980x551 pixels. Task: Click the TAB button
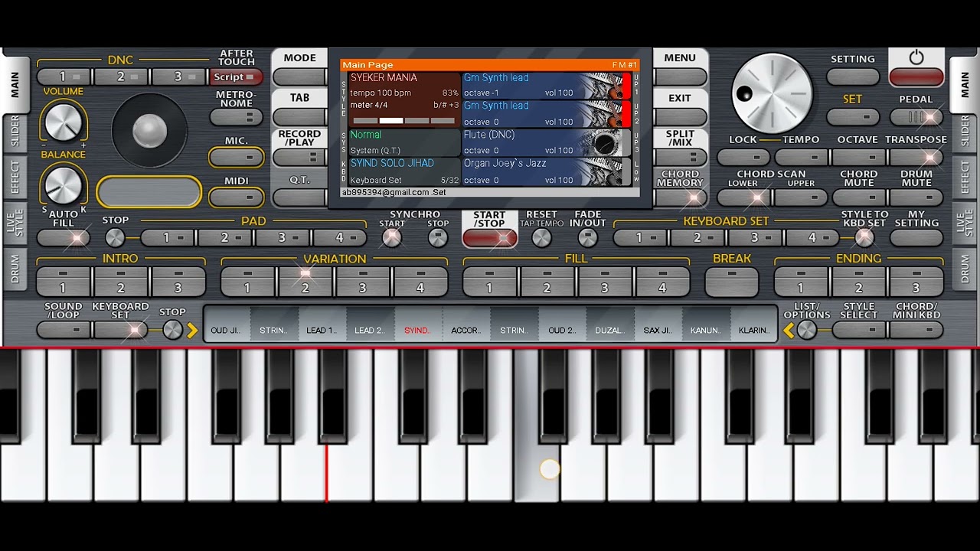(x=299, y=117)
